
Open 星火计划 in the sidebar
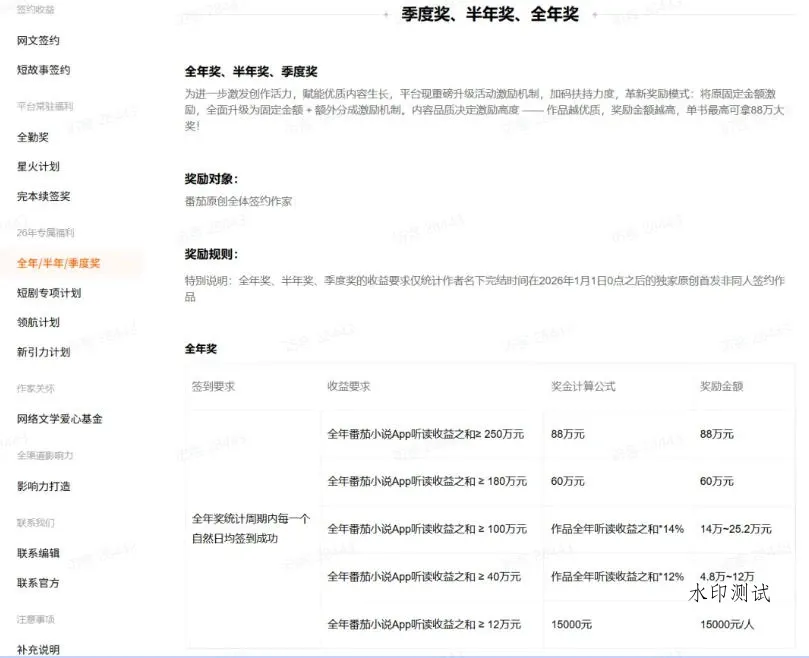(38, 166)
